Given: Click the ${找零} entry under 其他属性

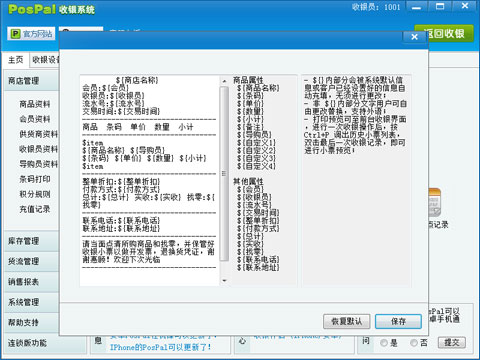Looking at the screenshot, I should click(x=250, y=252).
